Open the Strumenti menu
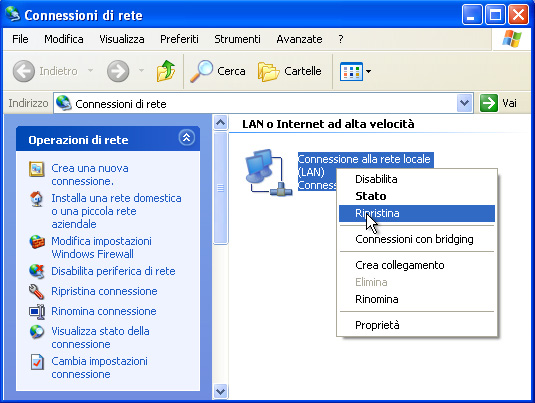535x403 pixels. tap(237, 39)
